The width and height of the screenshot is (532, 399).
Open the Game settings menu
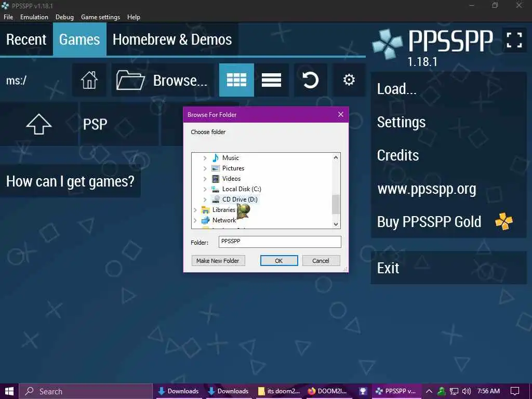100,17
